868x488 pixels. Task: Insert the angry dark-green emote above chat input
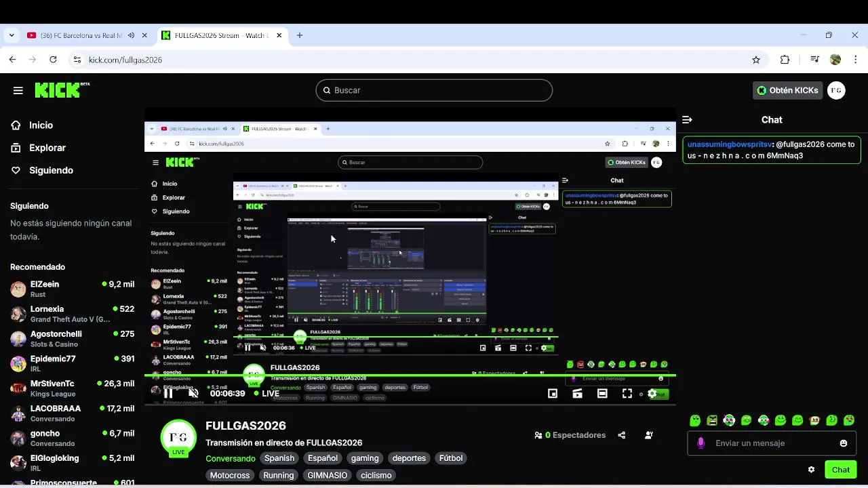[712, 420]
